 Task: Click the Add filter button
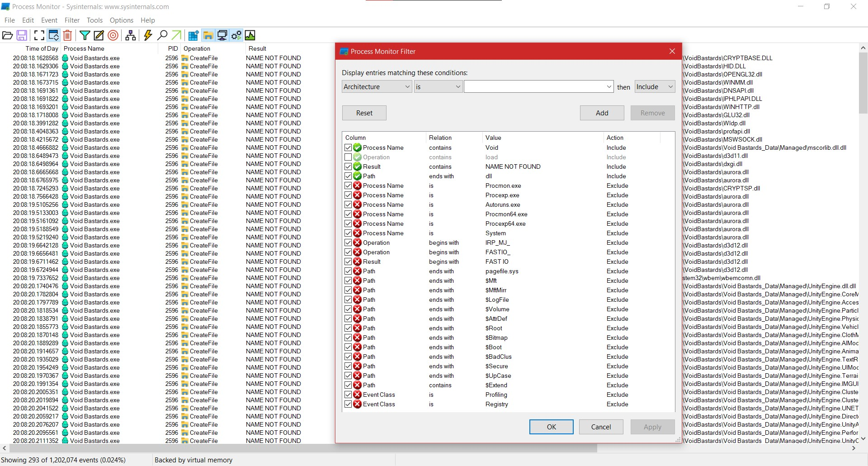click(x=602, y=113)
